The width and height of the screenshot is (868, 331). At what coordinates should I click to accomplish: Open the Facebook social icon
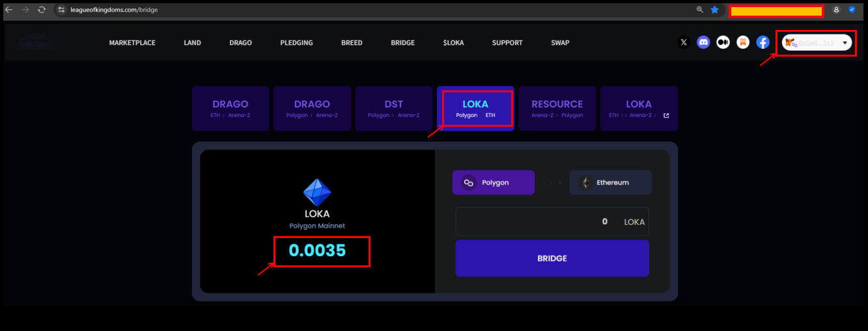(763, 42)
